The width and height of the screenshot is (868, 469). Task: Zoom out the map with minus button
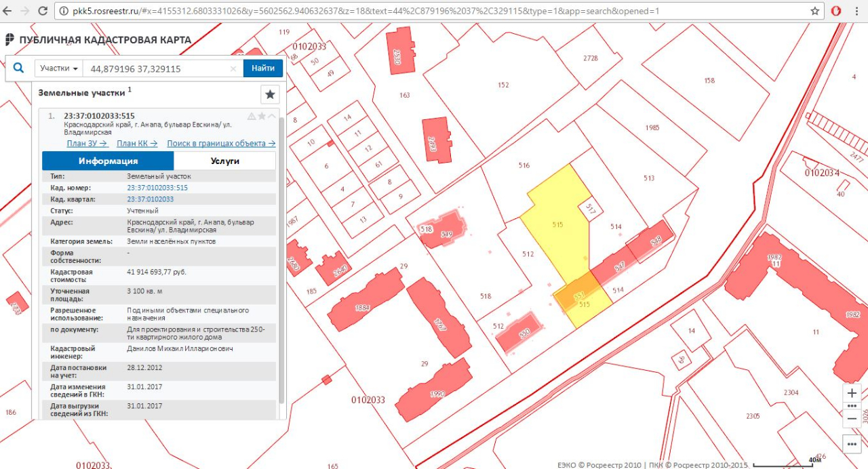(x=852, y=418)
